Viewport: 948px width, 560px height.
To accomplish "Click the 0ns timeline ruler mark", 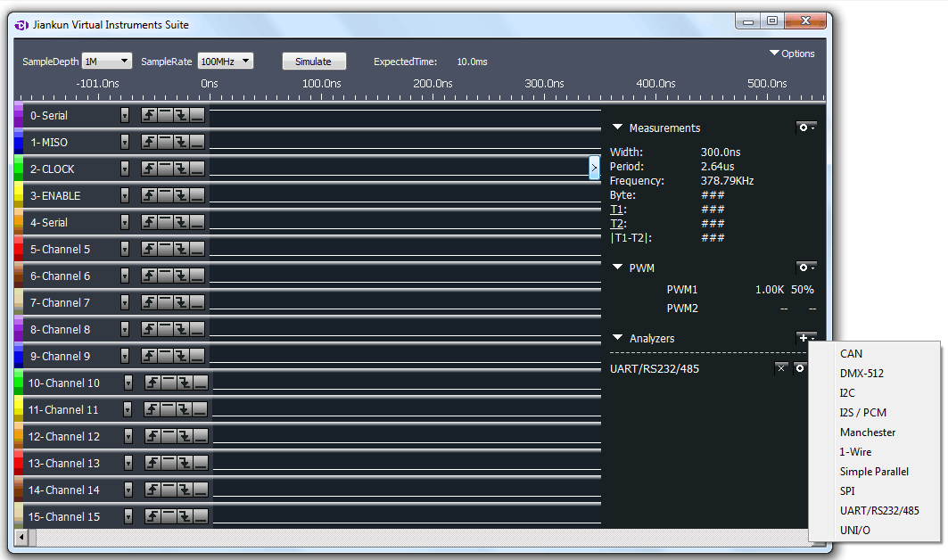I will click(x=210, y=84).
